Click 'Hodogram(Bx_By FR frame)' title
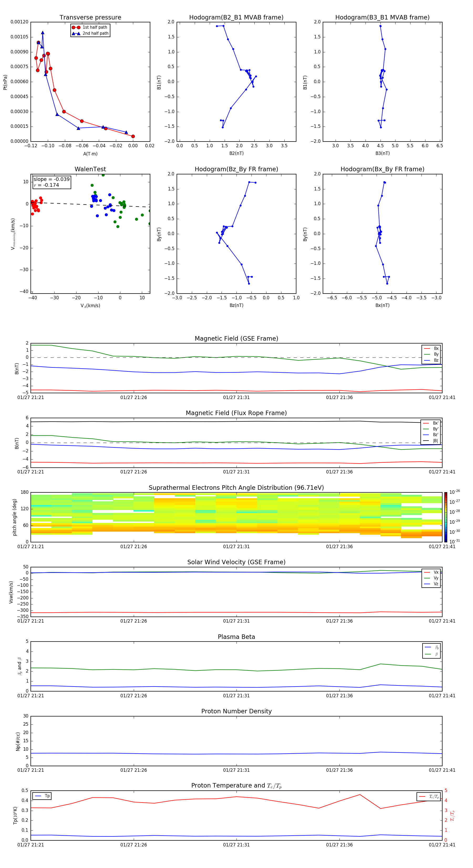This screenshot has height=868, width=473. coord(382,169)
